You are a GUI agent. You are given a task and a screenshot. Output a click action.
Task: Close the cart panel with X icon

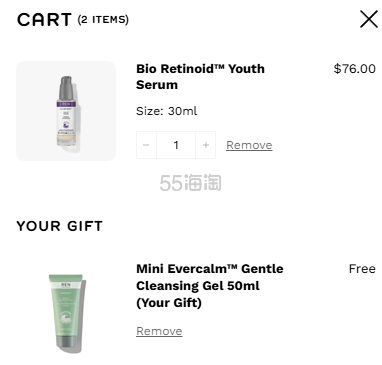coord(369,19)
